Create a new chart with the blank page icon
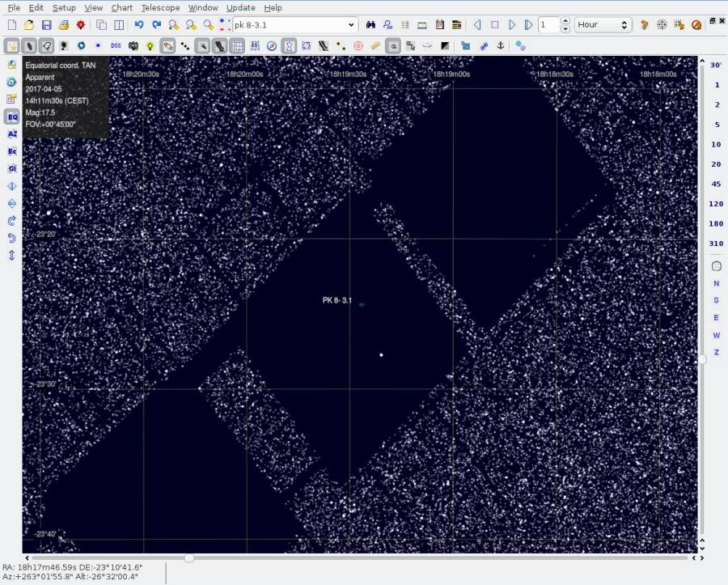728x585 pixels. (x=12, y=25)
